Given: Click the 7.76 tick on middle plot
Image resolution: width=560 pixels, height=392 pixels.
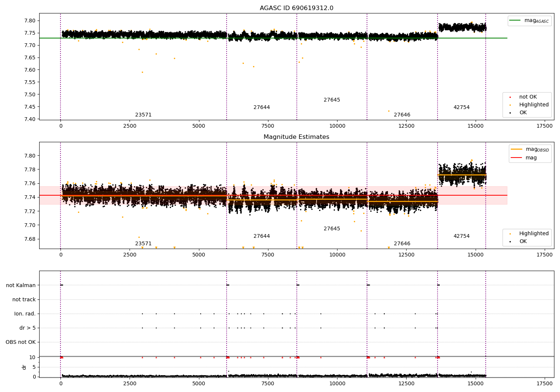Looking at the screenshot, I should point(30,183).
